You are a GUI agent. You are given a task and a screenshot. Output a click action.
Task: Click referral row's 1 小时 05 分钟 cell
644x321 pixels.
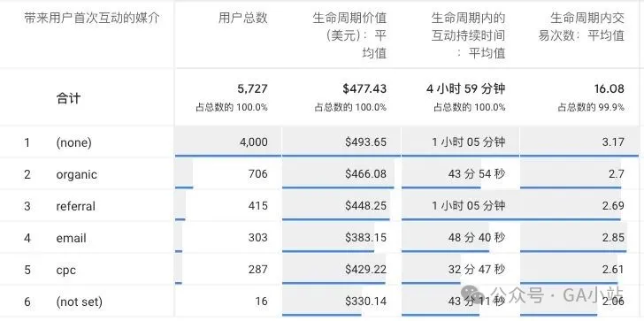[x=468, y=206]
